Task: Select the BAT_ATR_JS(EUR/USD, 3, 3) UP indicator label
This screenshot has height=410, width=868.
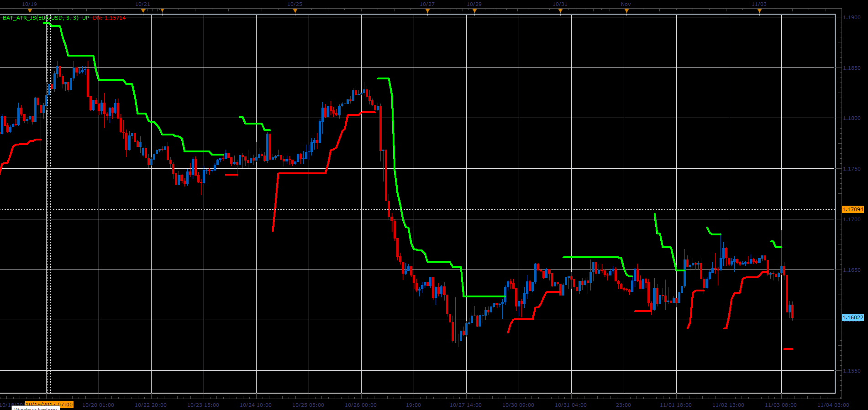Action: (46, 18)
